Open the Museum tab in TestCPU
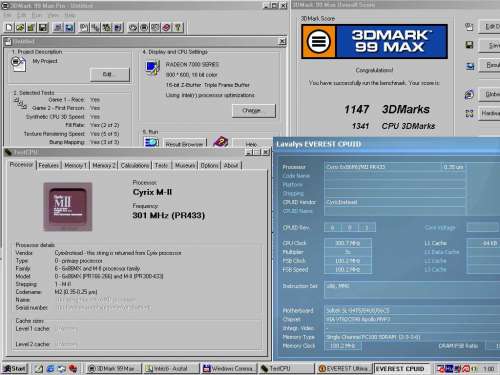500x375 pixels. [185, 165]
